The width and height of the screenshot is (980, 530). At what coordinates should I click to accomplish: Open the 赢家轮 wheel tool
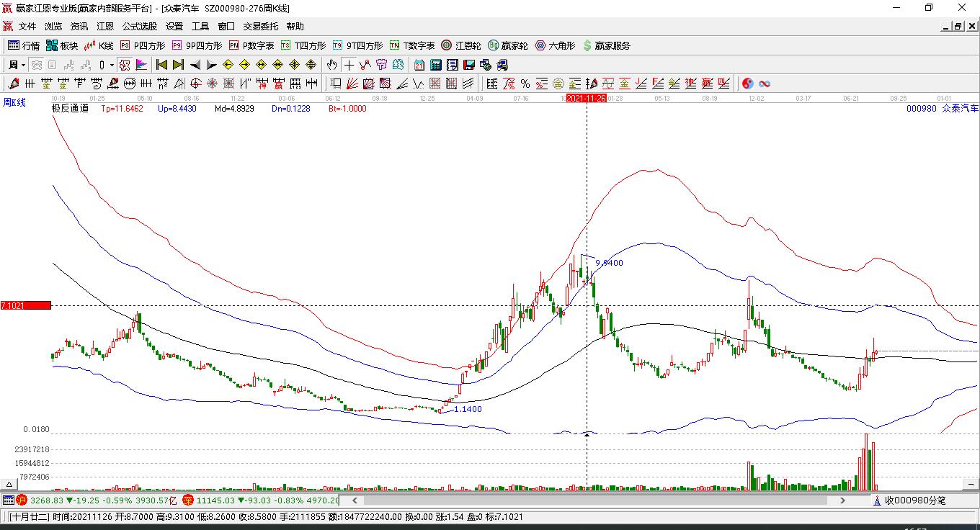point(508,45)
